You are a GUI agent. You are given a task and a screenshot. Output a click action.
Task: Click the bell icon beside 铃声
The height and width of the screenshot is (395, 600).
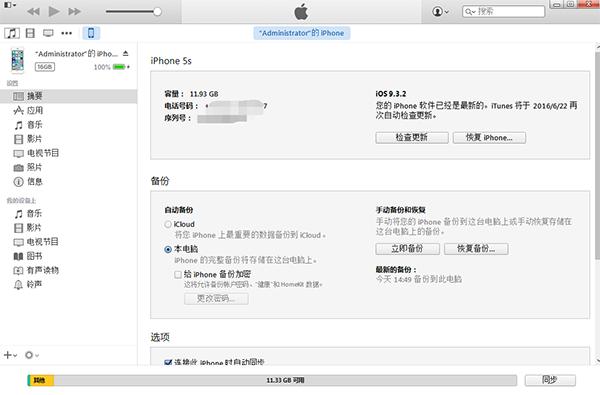tap(18, 285)
